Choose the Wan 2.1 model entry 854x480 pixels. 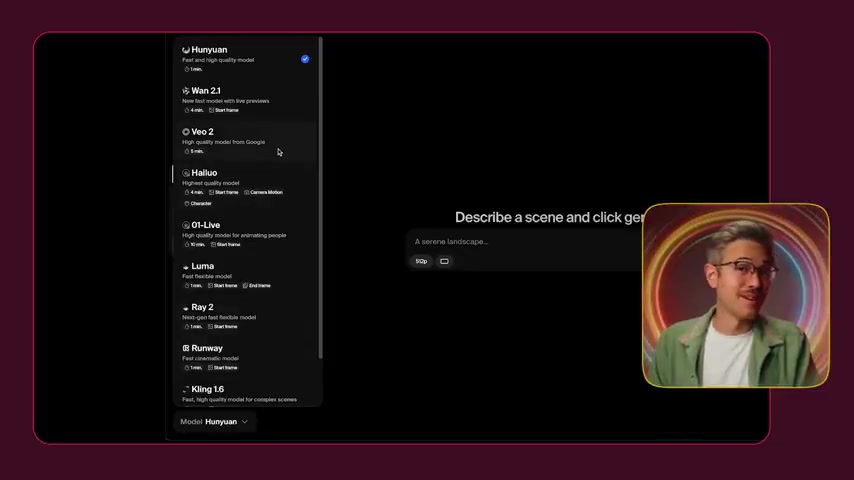pyautogui.click(x=246, y=100)
